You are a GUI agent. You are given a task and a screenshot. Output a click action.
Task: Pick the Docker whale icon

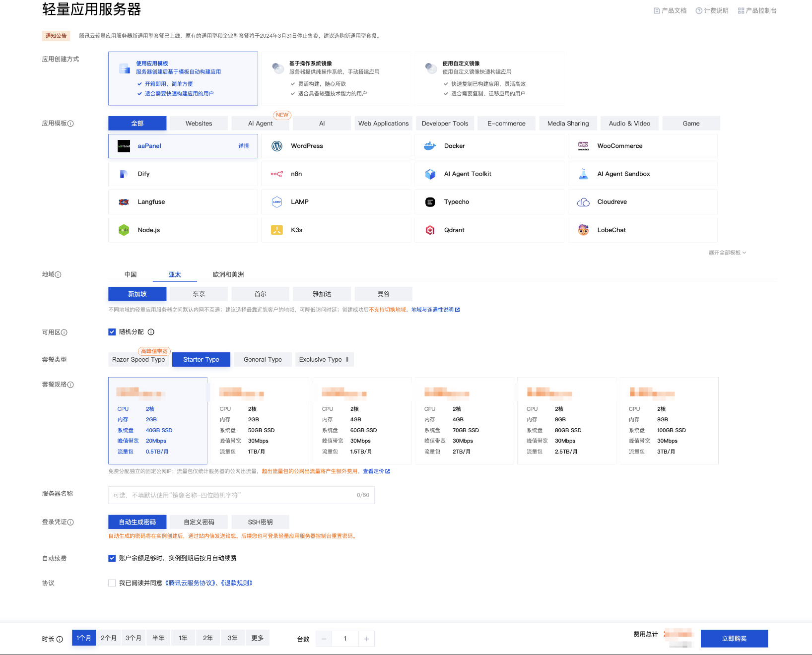pos(430,146)
